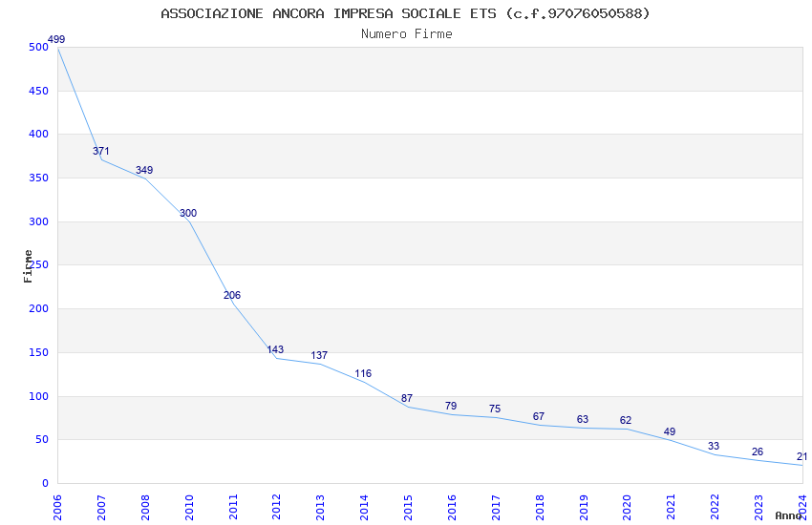Select the 75 data label

point(495,409)
